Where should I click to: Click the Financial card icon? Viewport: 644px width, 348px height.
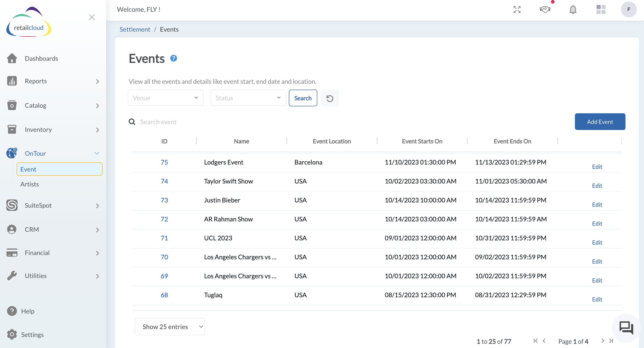click(x=12, y=253)
